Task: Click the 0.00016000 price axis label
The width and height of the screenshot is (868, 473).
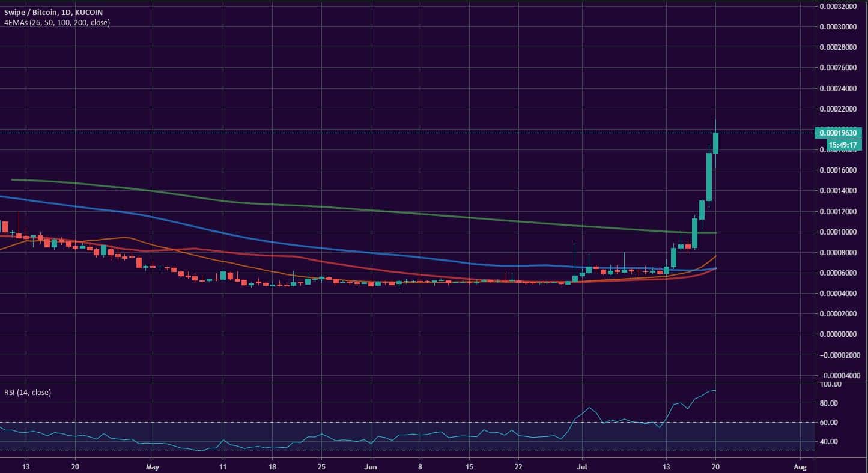Action: pos(839,170)
